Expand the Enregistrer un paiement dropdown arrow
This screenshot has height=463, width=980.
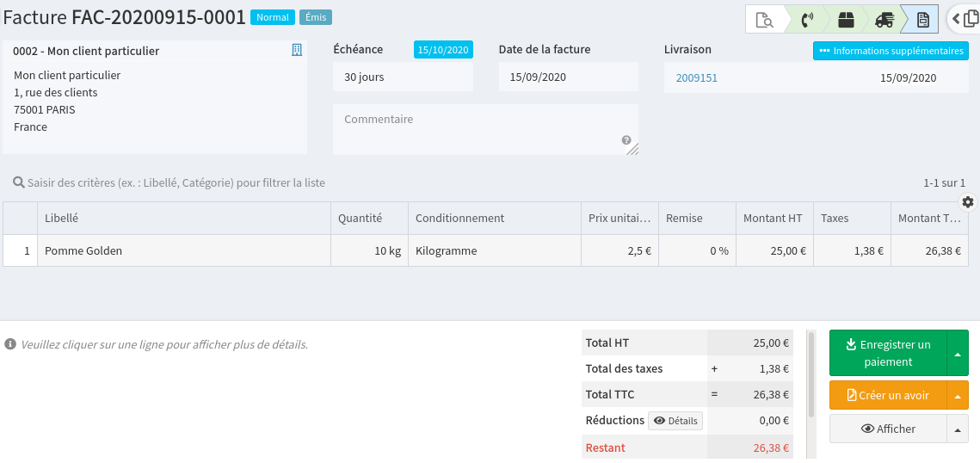[x=958, y=353]
